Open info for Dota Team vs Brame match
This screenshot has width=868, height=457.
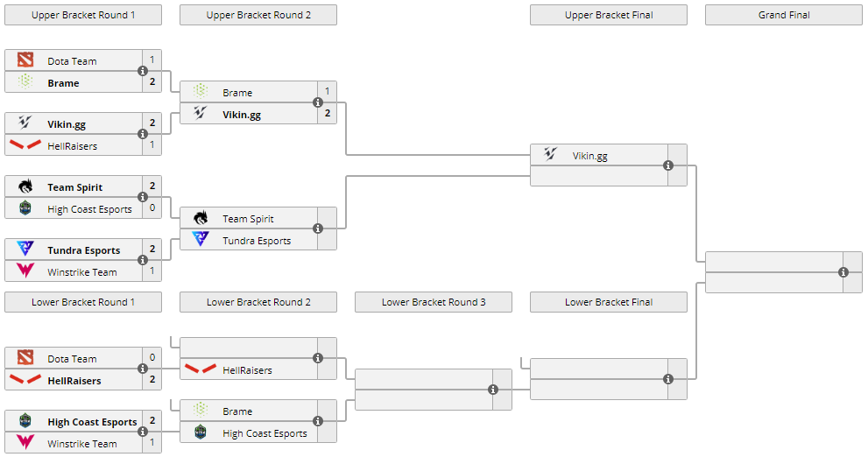[x=143, y=72]
